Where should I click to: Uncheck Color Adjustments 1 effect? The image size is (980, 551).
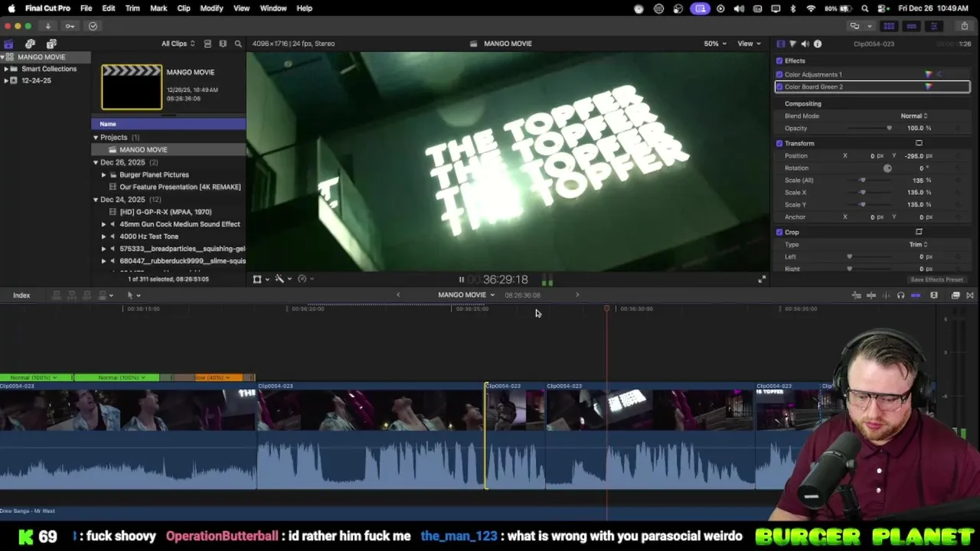779,74
